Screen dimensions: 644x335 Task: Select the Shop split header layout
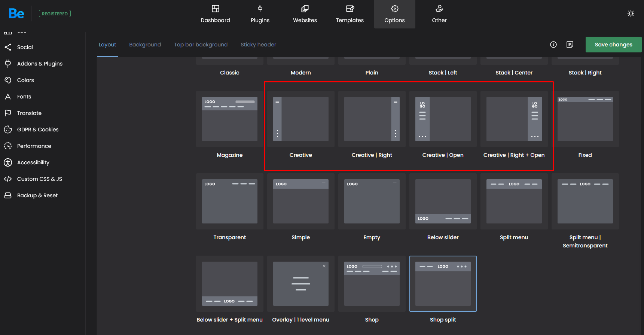(443, 284)
